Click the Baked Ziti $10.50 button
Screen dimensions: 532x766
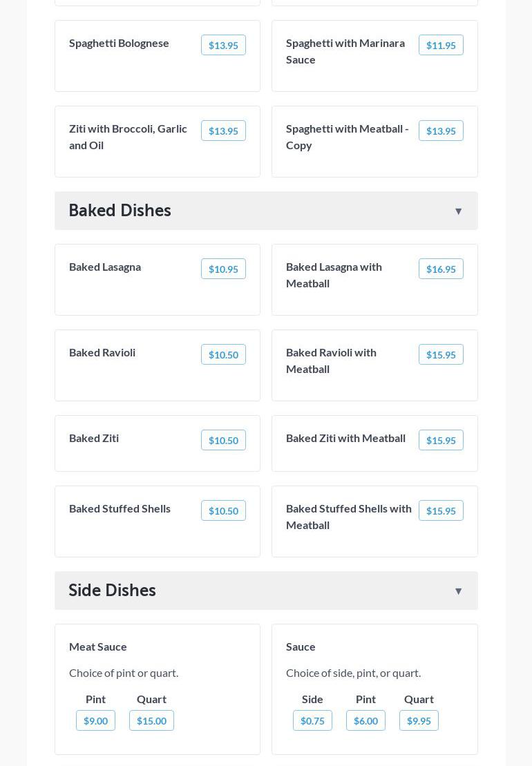223,441
